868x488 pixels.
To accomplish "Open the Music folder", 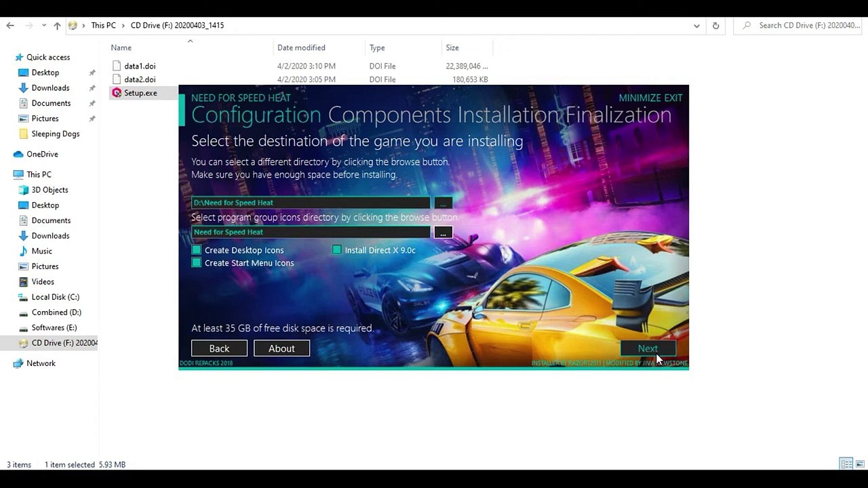I will point(41,251).
